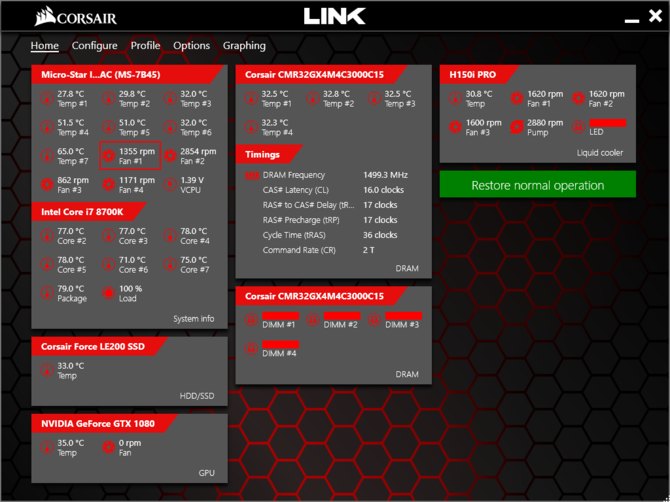
Task: Click Restore normal operation button
Action: coord(538,185)
